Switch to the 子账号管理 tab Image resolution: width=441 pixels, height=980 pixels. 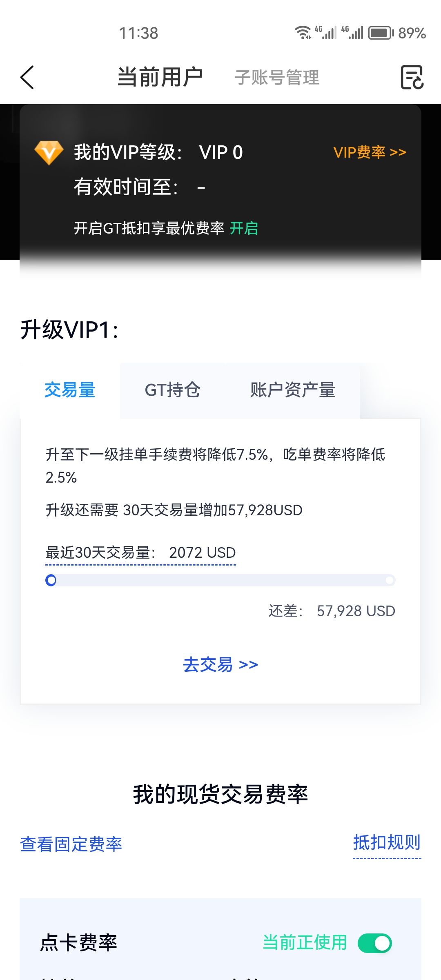(x=277, y=78)
